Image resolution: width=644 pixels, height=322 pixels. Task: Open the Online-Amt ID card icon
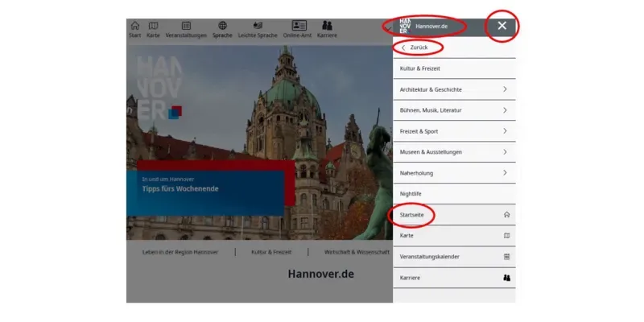click(x=299, y=26)
